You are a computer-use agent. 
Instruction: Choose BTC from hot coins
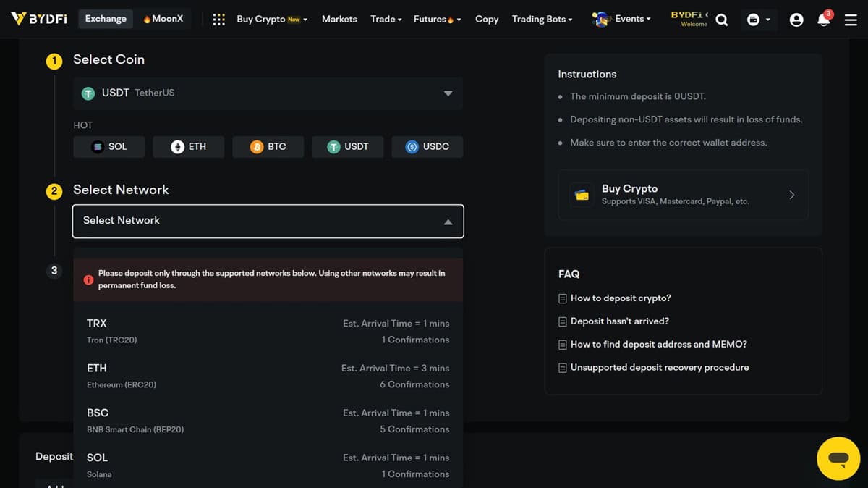(268, 147)
